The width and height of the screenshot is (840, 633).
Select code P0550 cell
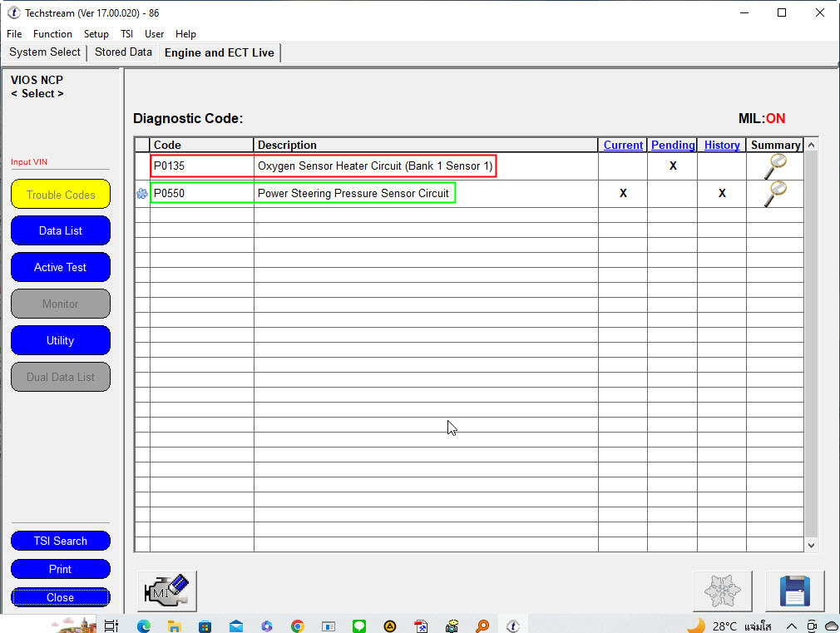[202, 194]
